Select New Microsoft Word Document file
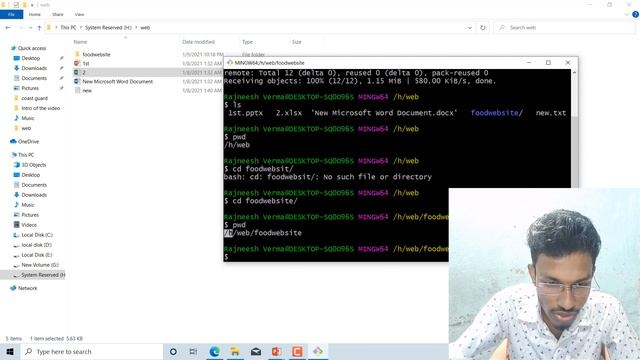This screenshot has height=360, width=640. pos(118,82)
